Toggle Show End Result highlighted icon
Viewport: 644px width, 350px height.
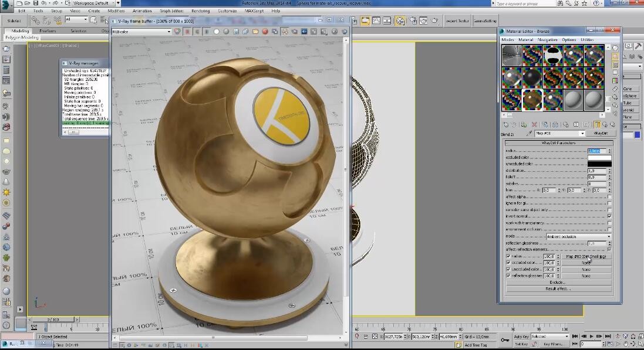(x=597, y=125)
